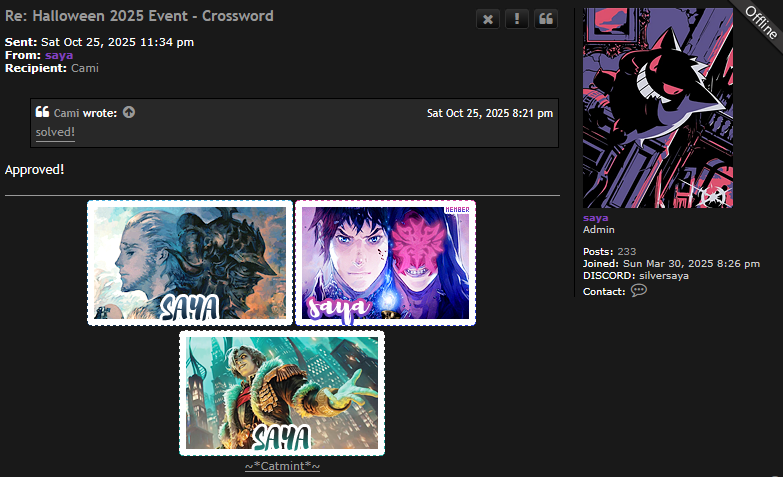Viewport: 783px width, 477px height.
Task: Open saya's contact speech bubble icon
Action: [639, 291]
